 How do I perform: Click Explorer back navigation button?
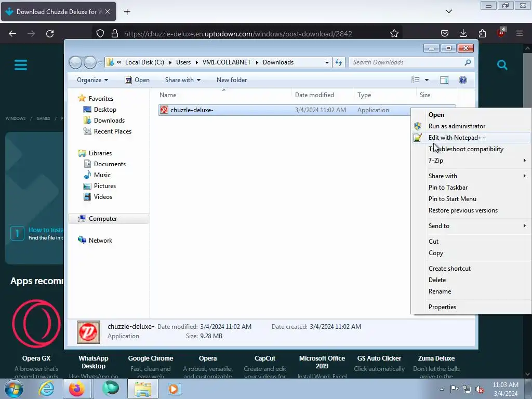pos(76,62)
